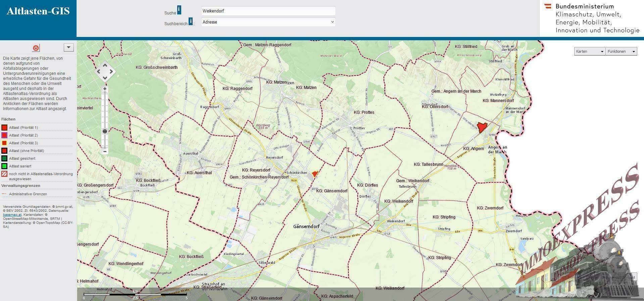Zoom out with the minus button
This screenshot has height=301, width=644.
click(x=105, y=151)
